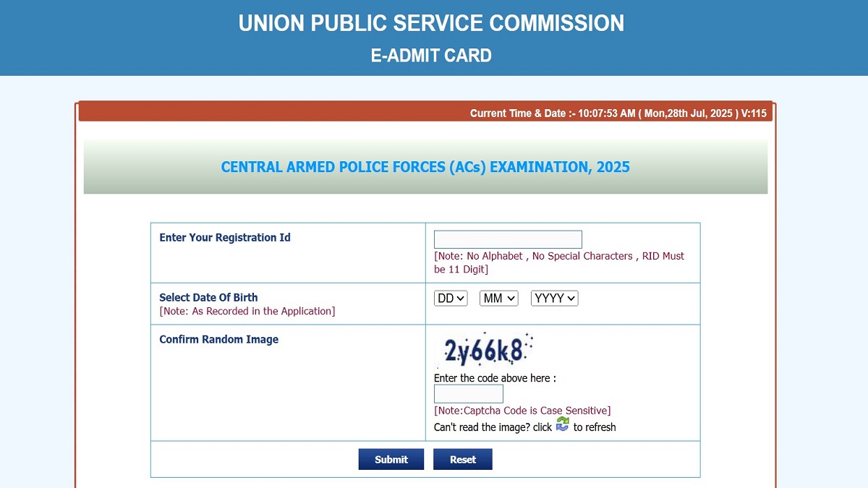Click the Reset button
The height and width of the screenshot is (488, 868).
point(462,459)
